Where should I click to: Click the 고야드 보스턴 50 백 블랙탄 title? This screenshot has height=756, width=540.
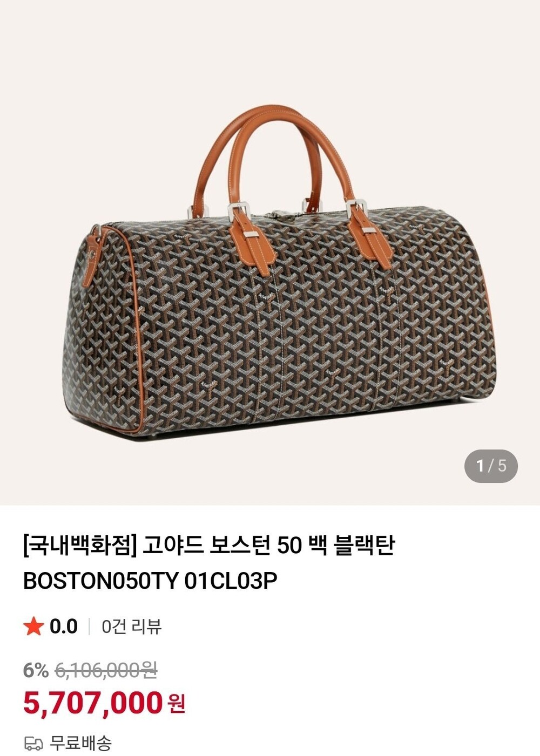point(268,546)
